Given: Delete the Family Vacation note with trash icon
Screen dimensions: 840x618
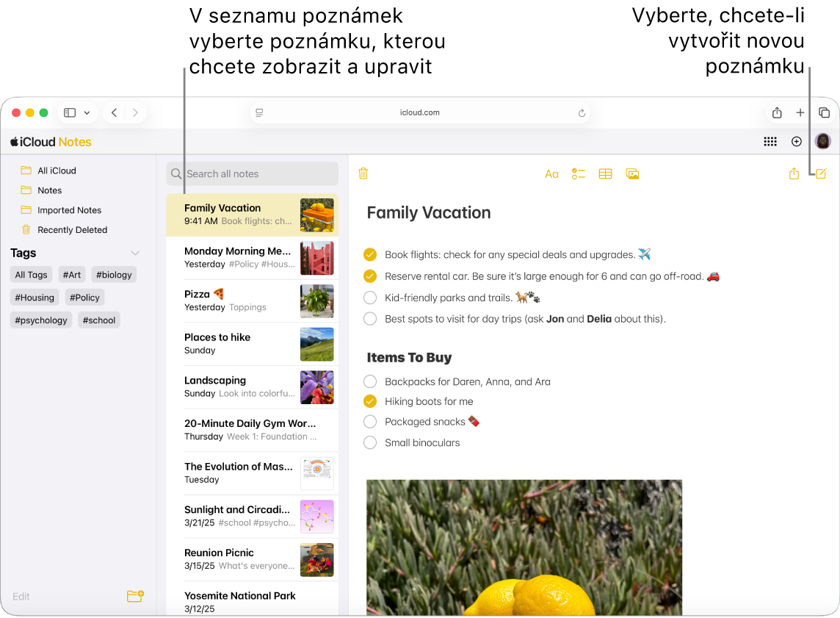Looking at the screenshot, I should [x=363, y=173].
